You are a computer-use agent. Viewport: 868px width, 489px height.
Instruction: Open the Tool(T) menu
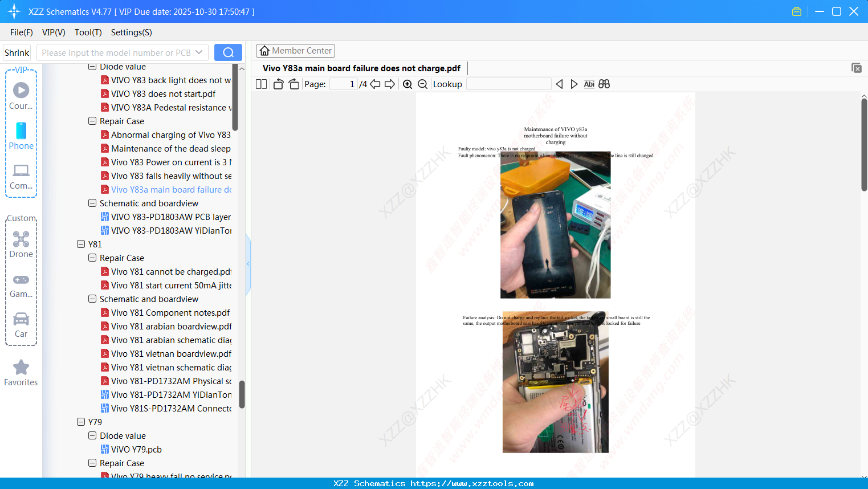tap(88, 32)
